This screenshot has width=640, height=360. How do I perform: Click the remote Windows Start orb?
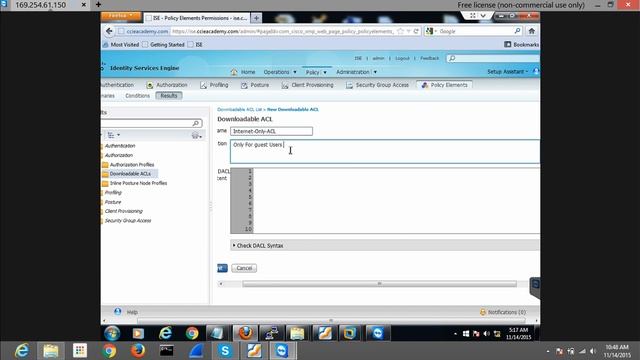pos(112,333)
